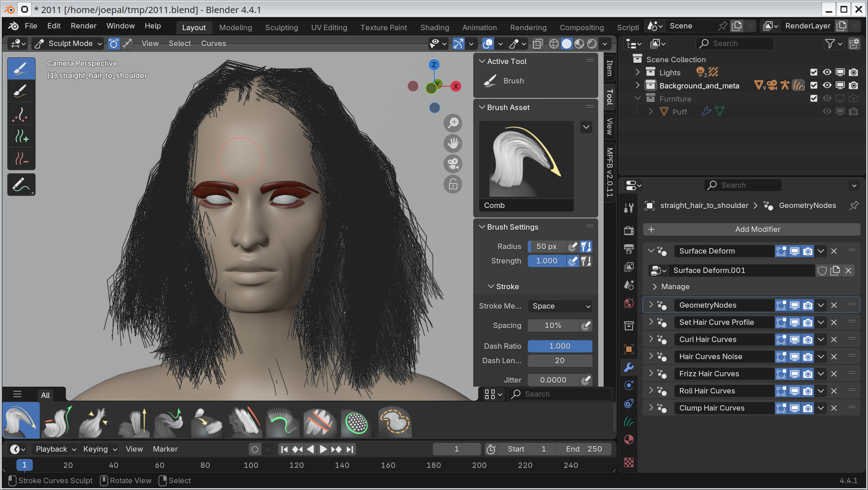
Task: Jump to the timeline end frame
Action: [350, 449]
